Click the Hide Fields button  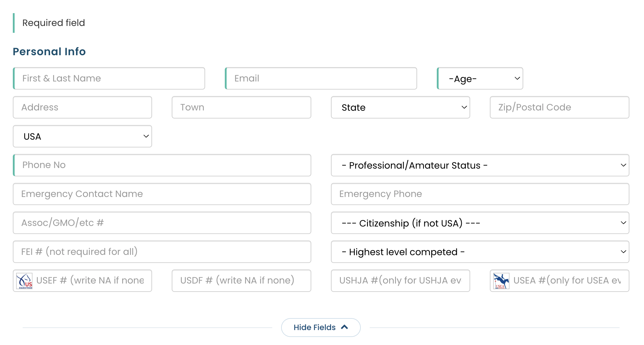pyautogui.click(x=321, y=327)
